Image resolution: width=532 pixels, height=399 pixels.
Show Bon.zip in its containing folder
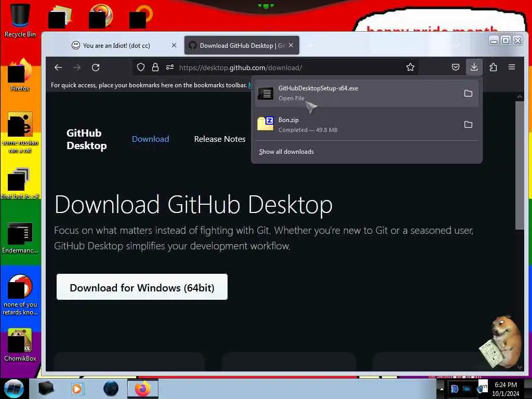tap(468, 125)
